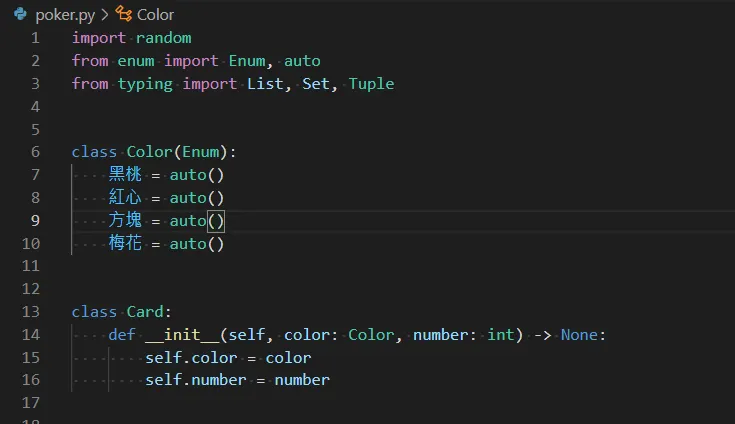Click the 方塊 enum member name
The image size is (735, 424).
(125, 220)
